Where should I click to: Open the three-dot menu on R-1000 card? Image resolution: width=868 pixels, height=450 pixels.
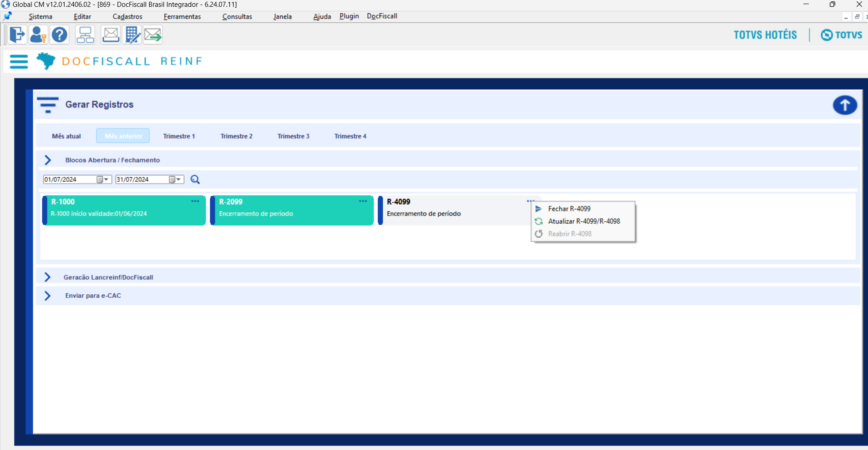pos(195,201)
